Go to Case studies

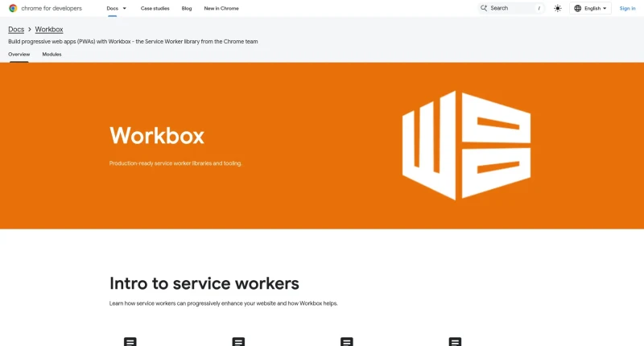[x=155, y=8]
